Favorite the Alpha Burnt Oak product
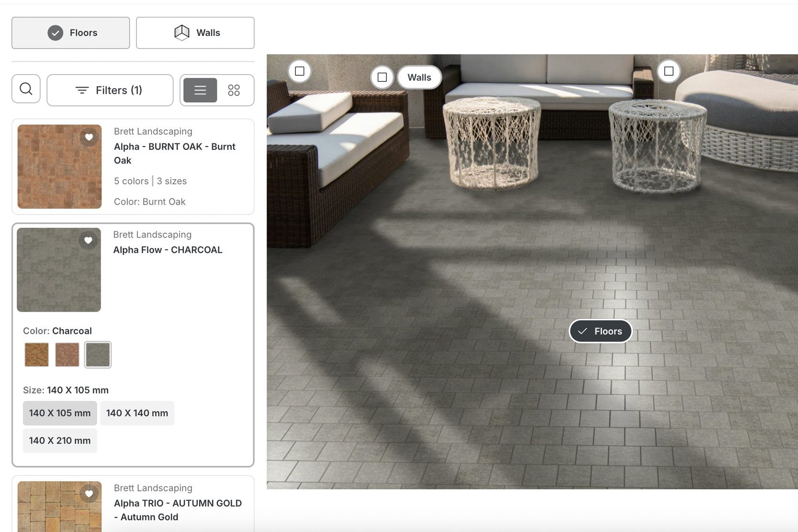This screenshot has width=798, height=532. [89, 137]
